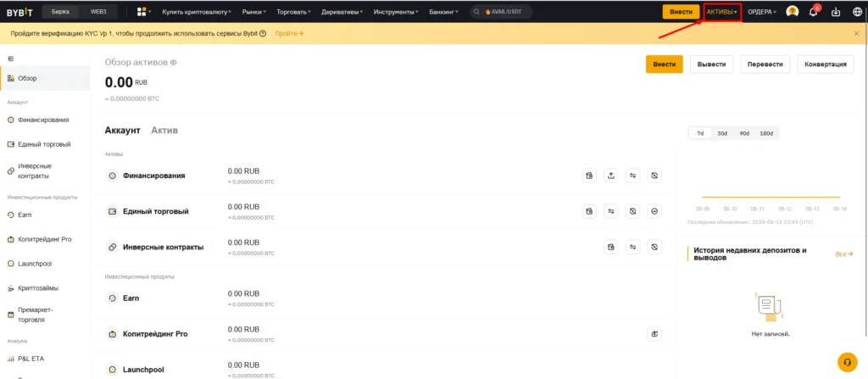Image resolution: width=868 pixels, height=379 pixels.
Task: Click the Bybit logo
Action: coord(20,12)
